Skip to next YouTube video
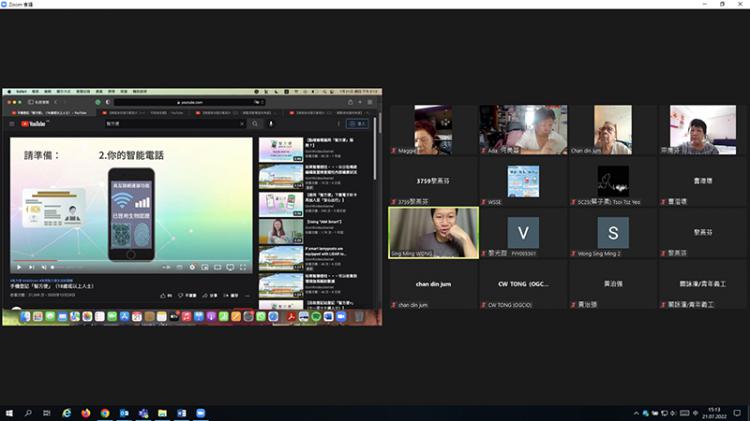This screenshot has width=750, height=421. pyautogui.click(x=31, y=267)
